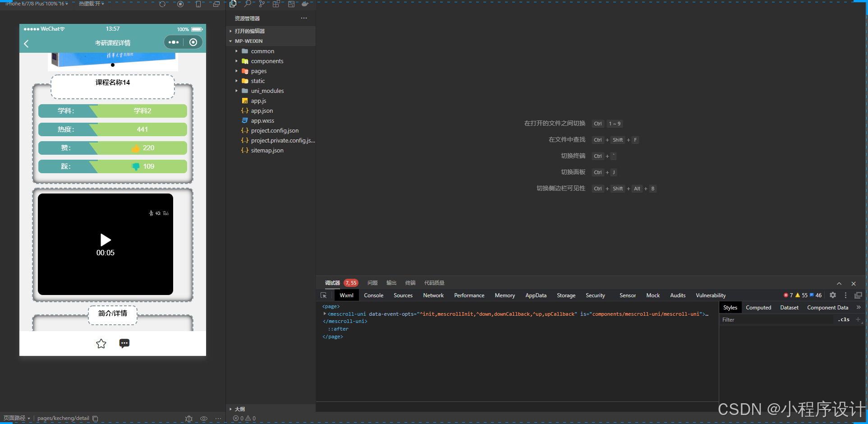Tap the mini program circle close capsule button
The width and height of the screenshot is (868, 424).
click(x=193, y=42)
